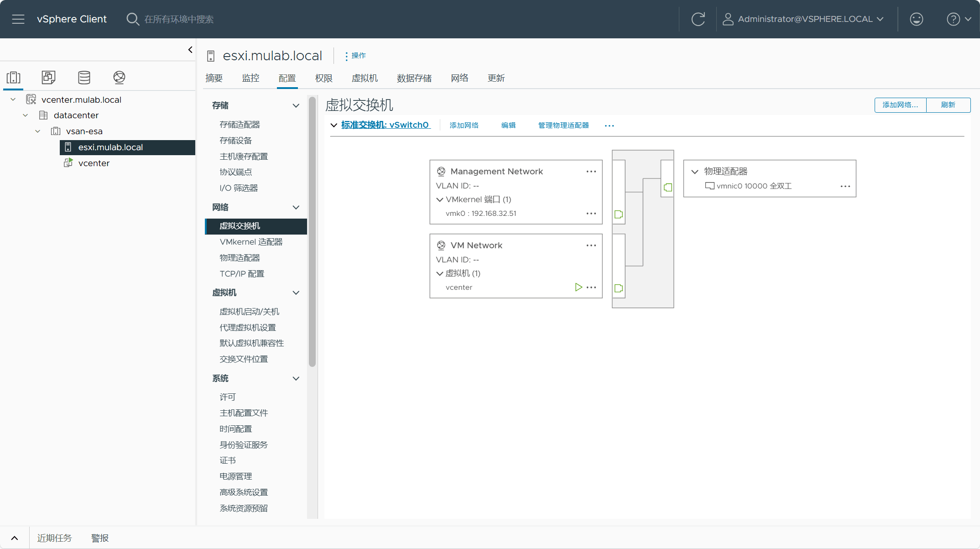This screenshot has width=980, height=549.
Task: Focus the 在所有环境中搜索 search field
Action: coord(179,19)
